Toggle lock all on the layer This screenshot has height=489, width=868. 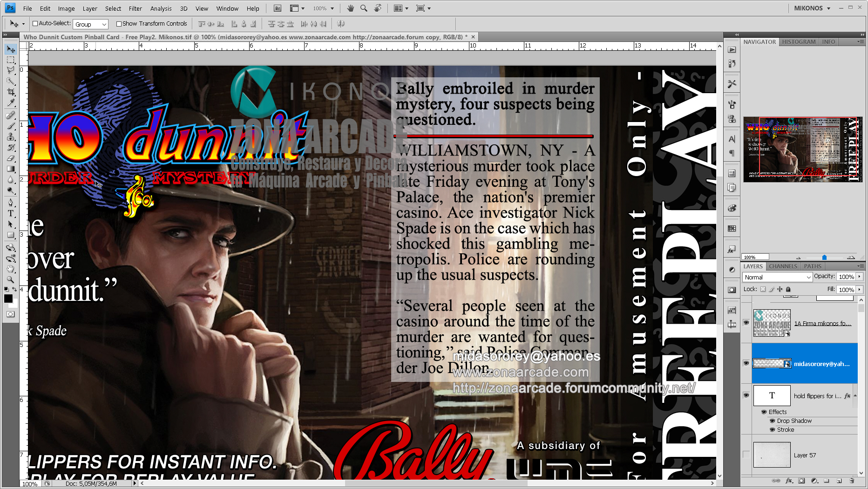click(x=788, y=289)
